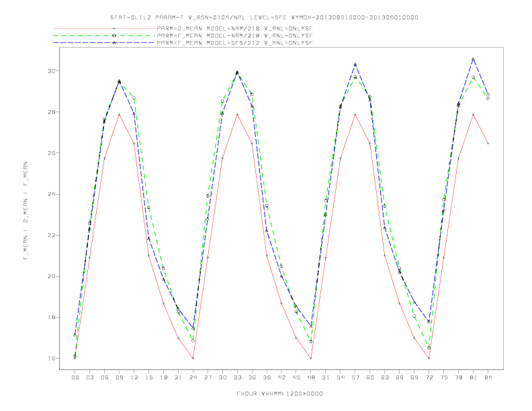The image size is (532, 411).
Task: Click the green NAM circle marker at hour 12
Action: [x=134, y=98]
